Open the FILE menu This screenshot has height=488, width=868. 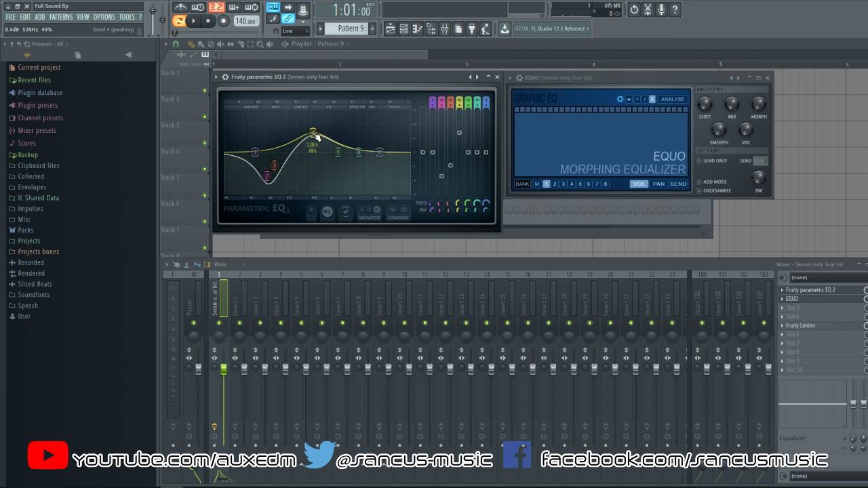[11, 17]
